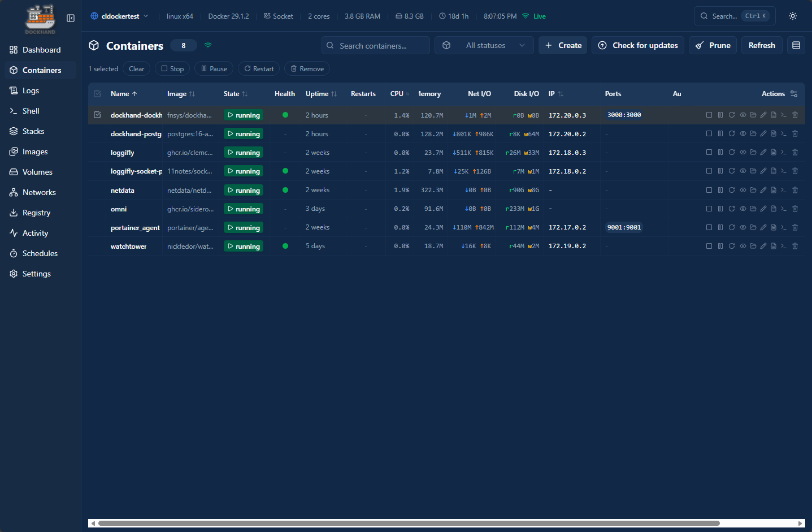
Task: Open the cldockertest host selector
Action: [x=119, y=16]
